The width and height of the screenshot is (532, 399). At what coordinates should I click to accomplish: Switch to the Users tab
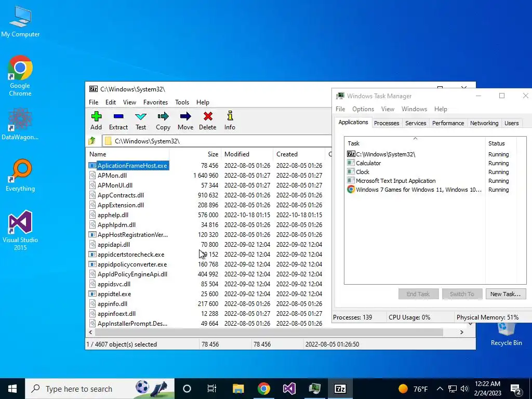coord(511,123)
